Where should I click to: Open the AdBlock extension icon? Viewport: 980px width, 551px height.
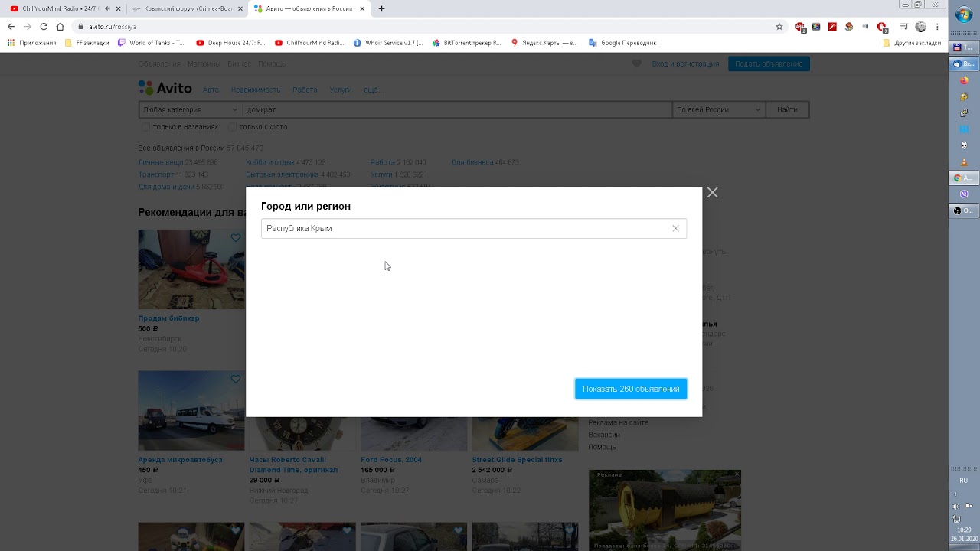[800, 27]
